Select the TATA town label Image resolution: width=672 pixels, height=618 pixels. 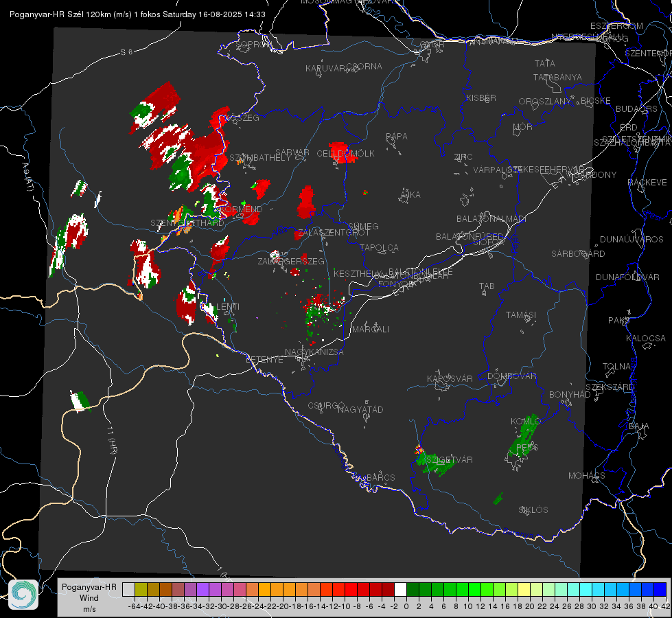point(545,63)
